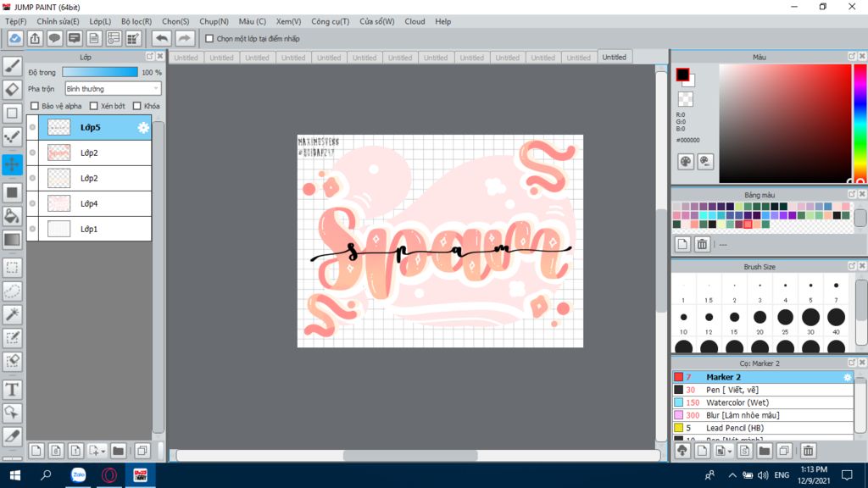Select the Move tool
The height and width of the screenshot is (488, 868).
pyautogui.click(x=12, y=164)
